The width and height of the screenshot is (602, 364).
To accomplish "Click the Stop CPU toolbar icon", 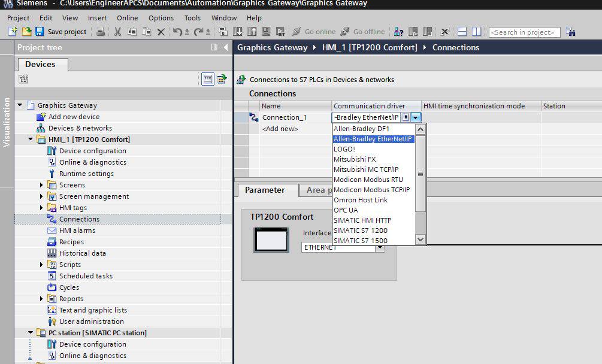I will click(x=427, y=32).
